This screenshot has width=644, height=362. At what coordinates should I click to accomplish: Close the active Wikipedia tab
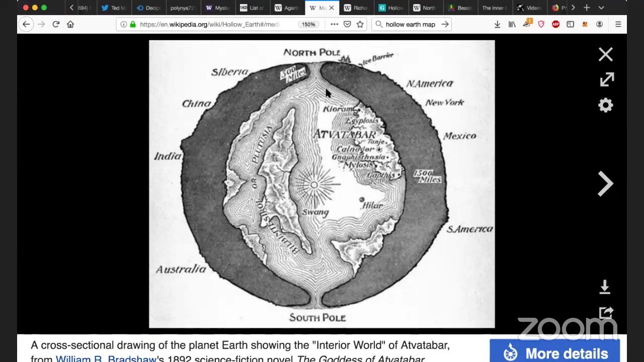coord(332,8)
